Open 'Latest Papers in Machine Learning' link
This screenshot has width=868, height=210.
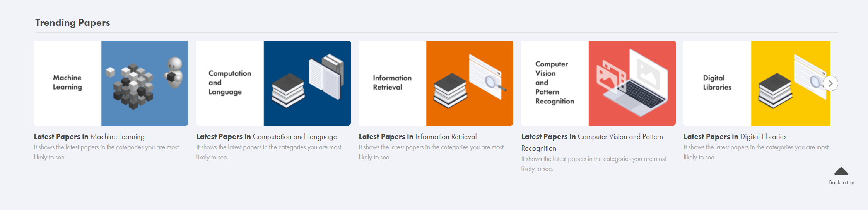(89, 137)
